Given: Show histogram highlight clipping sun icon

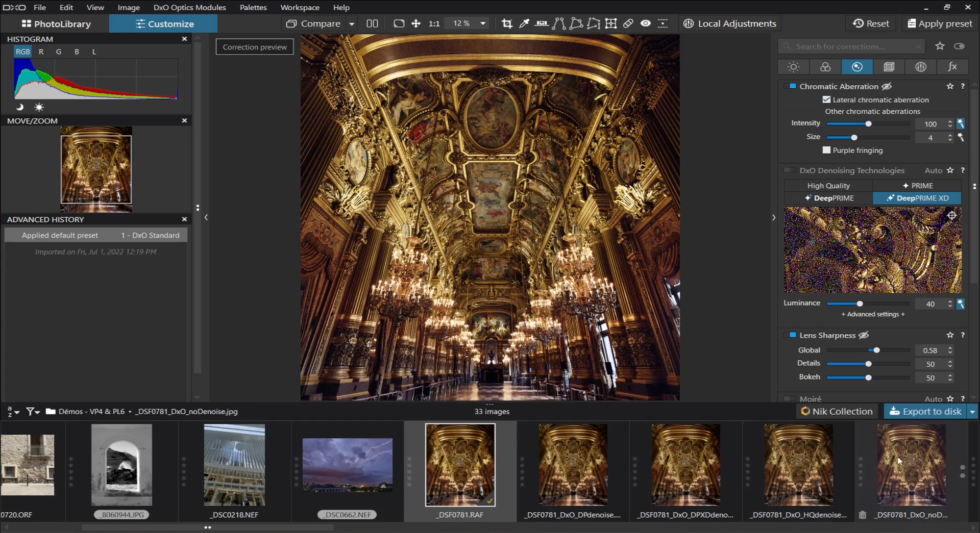Looking at the screenshot, I should [x=39, y=107].
